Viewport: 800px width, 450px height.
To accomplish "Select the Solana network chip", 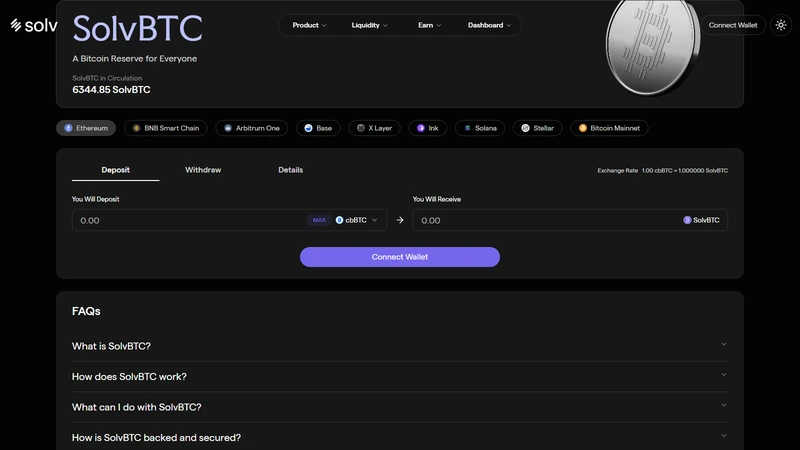I will coord(480,128).
